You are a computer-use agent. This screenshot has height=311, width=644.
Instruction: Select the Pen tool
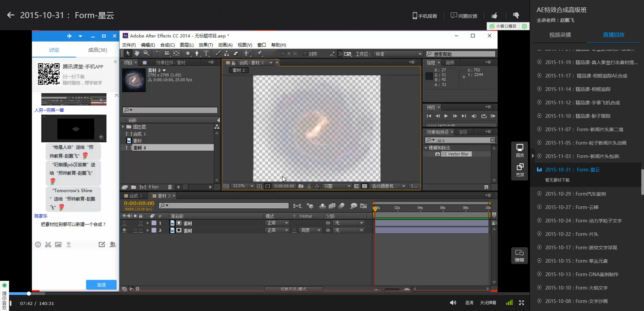197,54
